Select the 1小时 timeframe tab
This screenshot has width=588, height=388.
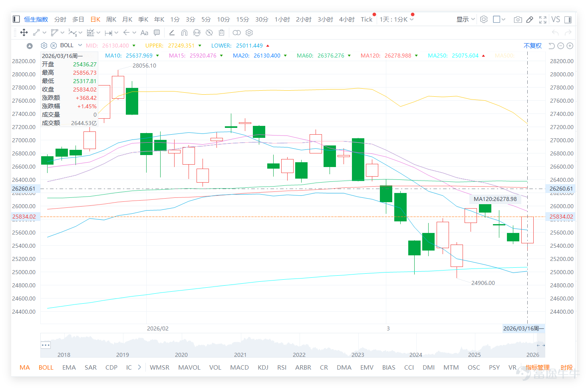(x=282, y=19)
